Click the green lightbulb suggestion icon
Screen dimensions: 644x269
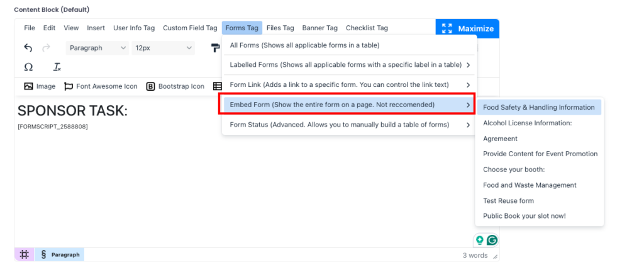click(480, 240)
